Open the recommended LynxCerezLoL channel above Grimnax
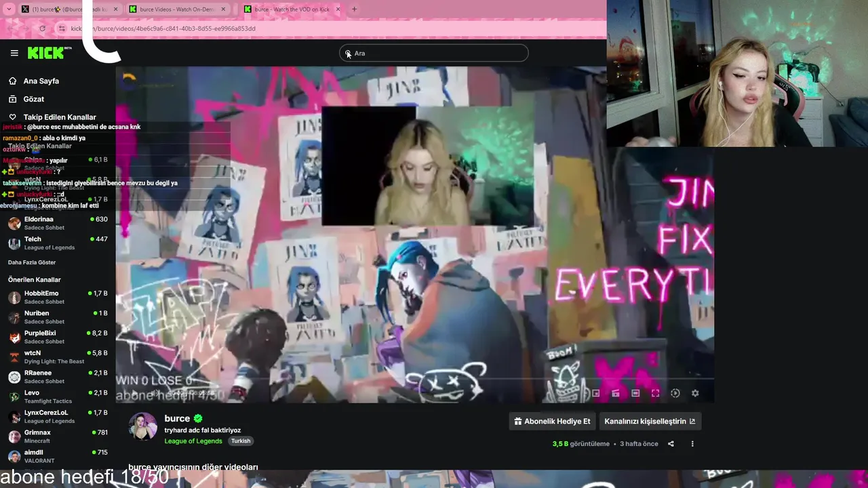Viewport: 868px width, 488px height. pyautogui.click(x=58, y=416)
